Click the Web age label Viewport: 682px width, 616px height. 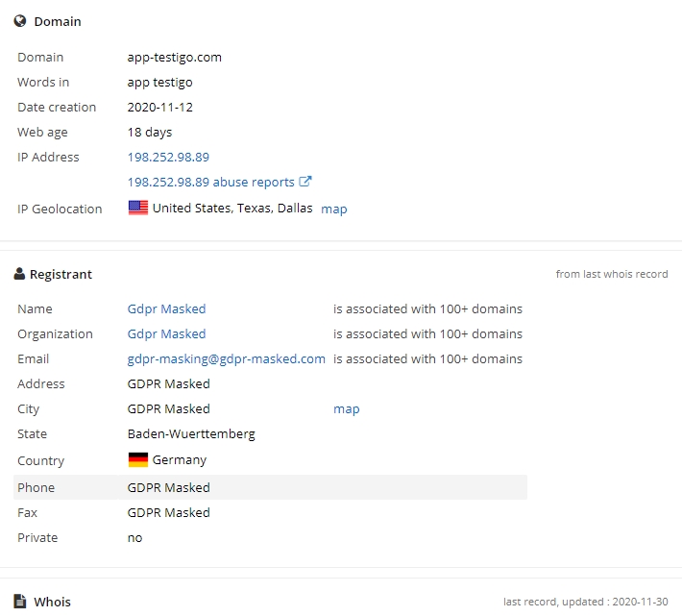pyautogui.click(x=42, y=133)
